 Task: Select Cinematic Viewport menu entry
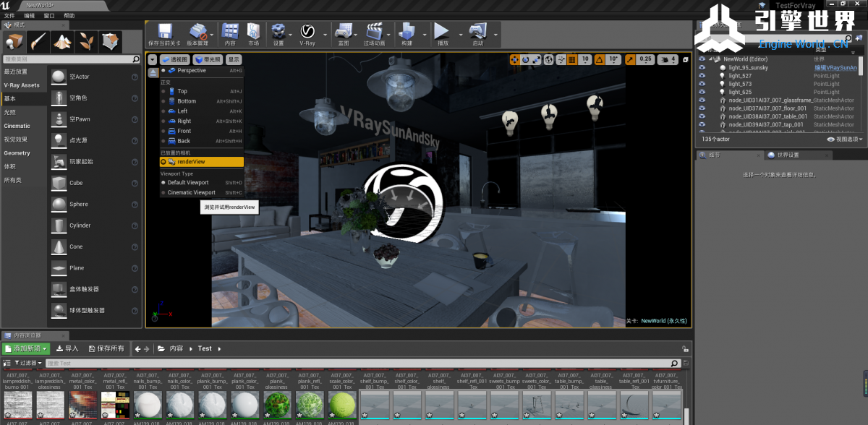(x=202, y=192)
